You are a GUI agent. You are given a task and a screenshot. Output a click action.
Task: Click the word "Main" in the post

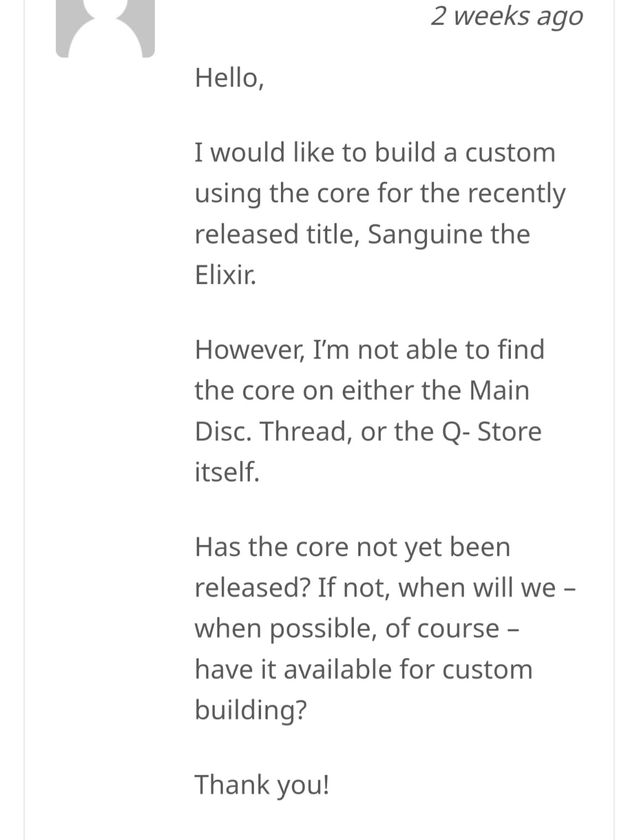(499, 390)
